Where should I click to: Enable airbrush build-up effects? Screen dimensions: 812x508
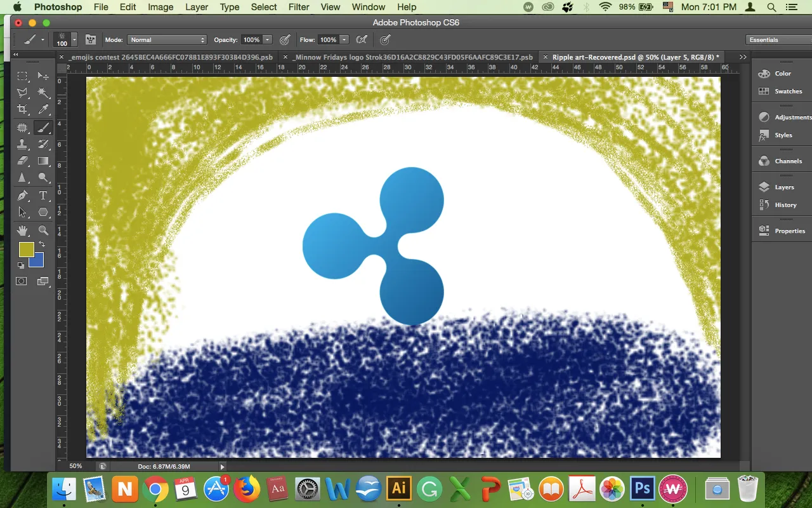pyautogui.click(x=362, y=39)
